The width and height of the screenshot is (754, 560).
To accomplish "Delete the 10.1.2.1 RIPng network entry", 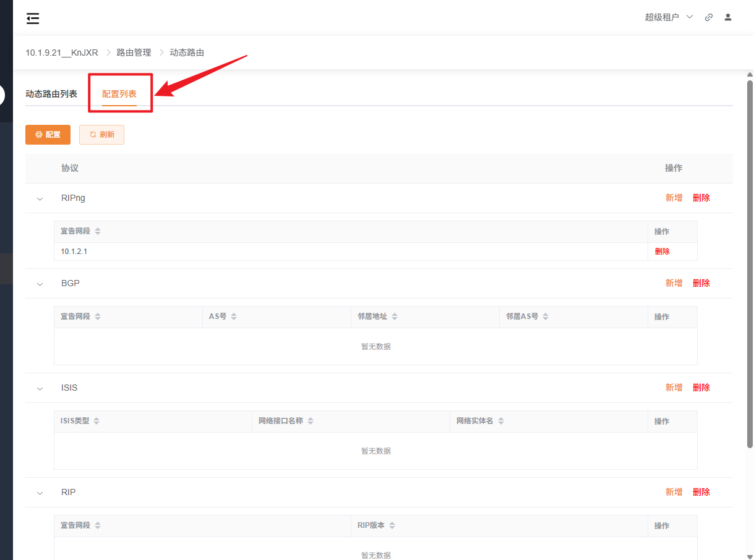I will pyautogui.click(x=662, y=252).
